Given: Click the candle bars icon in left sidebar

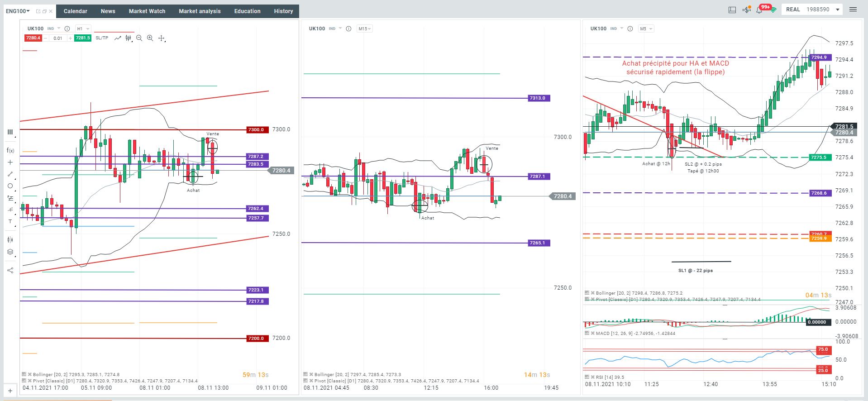Looking at the screenshot, I should coord(10,240).
